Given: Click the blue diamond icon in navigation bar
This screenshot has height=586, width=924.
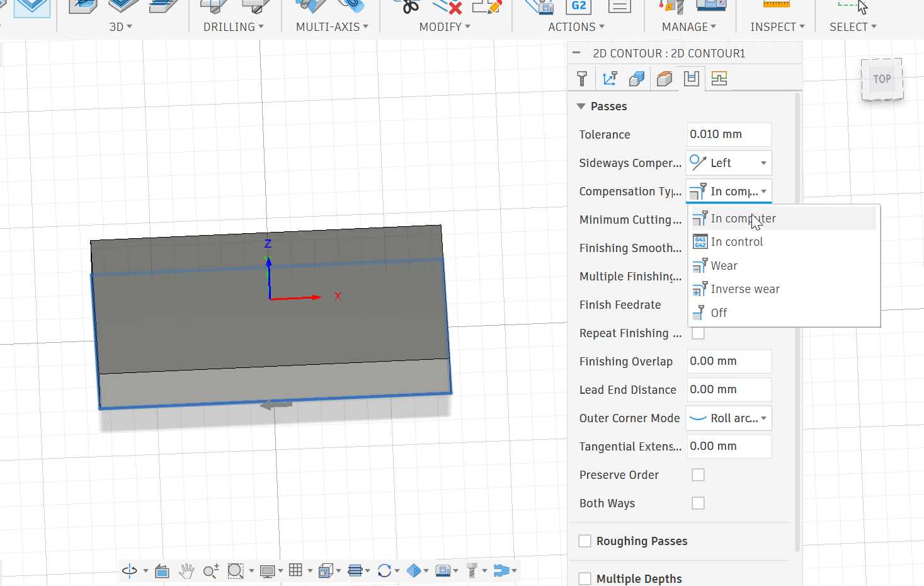Looking at the screenshot, I should 414,571.
